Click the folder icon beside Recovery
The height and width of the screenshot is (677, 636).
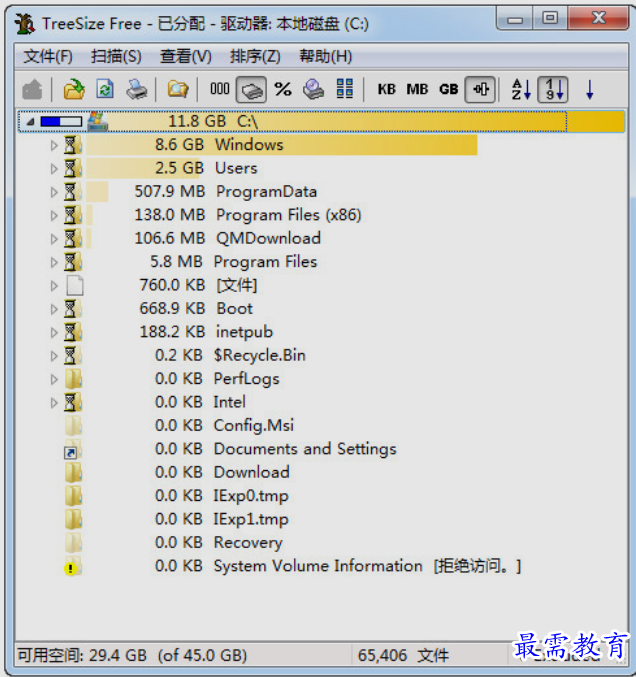point(73,543)
